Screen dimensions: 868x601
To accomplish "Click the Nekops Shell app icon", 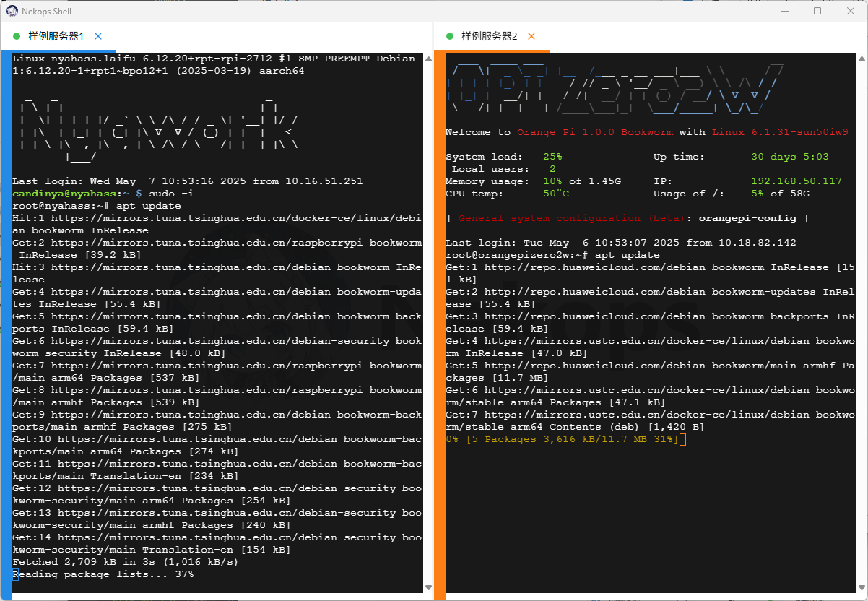I will pyautogui.click(x=12, y=12).
